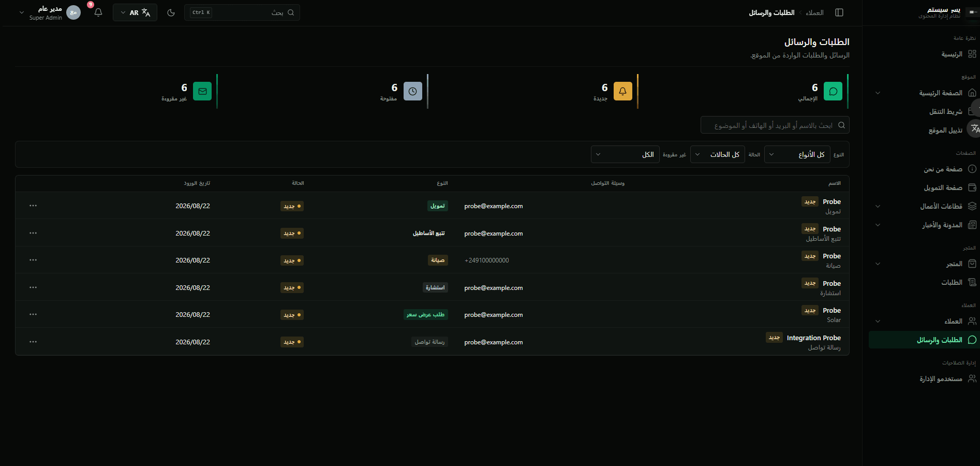Click the رسالة تواصل type badge
980x466 pixels.
429,342
